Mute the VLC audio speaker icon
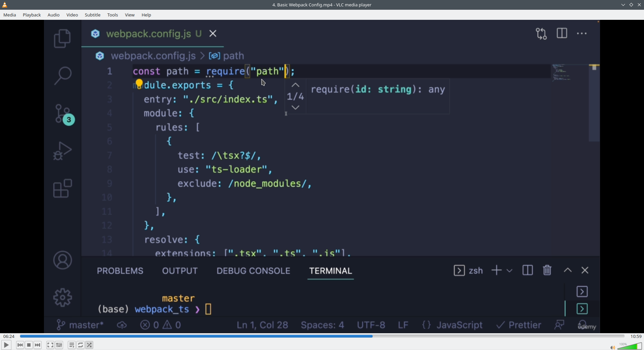Image resolution: width=644 pixels, height=350 pixels. 612,347
